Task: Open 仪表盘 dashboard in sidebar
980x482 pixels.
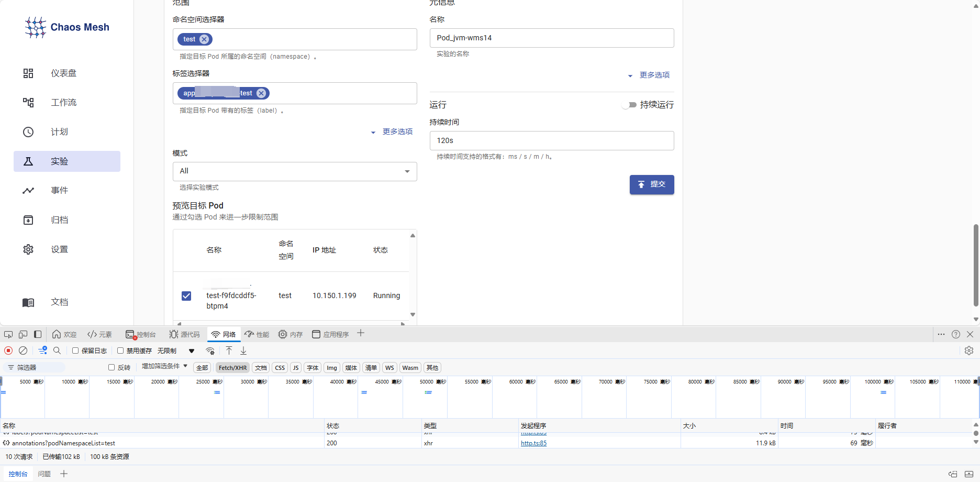Action: [67, 73]
